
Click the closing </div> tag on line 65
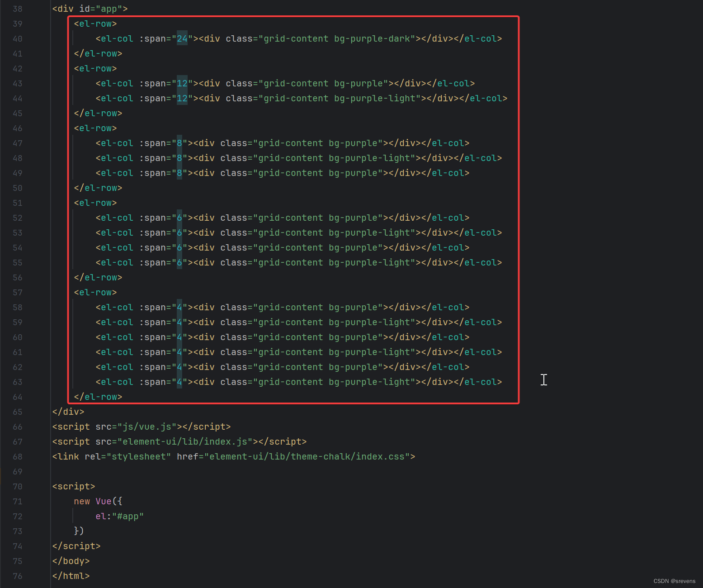pos(68,412)
